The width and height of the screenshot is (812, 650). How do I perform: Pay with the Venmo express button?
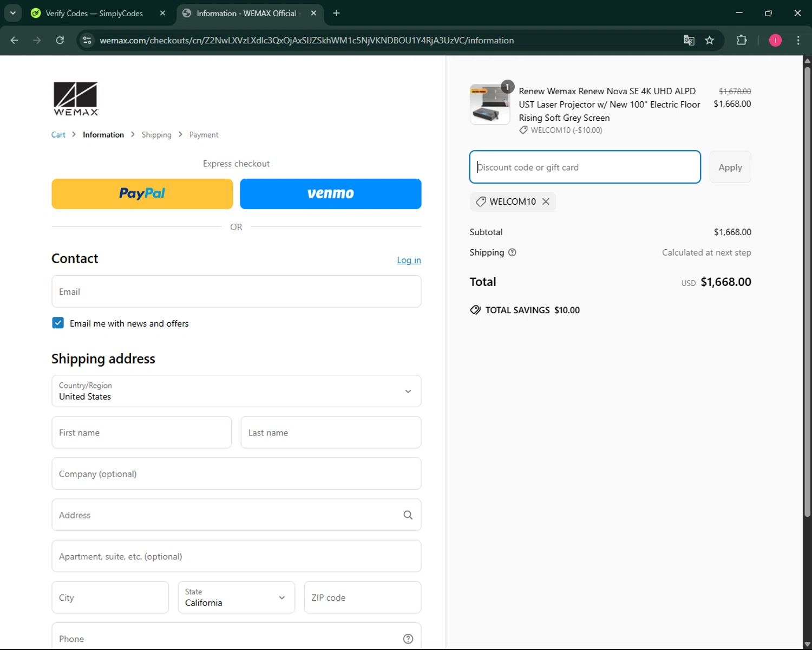point(331,194)
